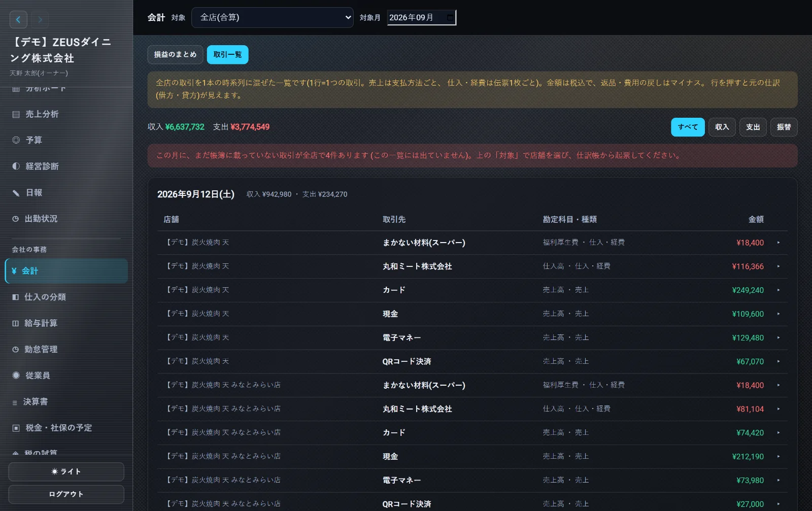Open 従業員 in the sidebar

pos(66,376)
